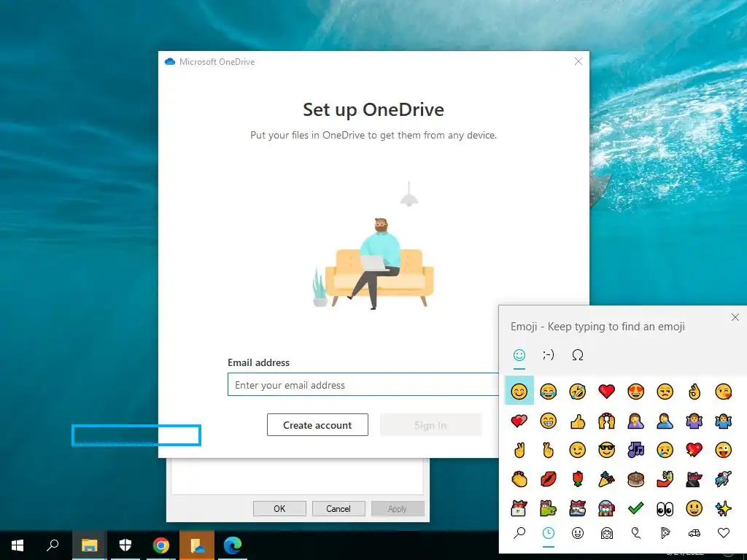Viewport: 747px width, 560px height.
Task: Insert the two hearts emoji
Action: click(x=519, y=421)
